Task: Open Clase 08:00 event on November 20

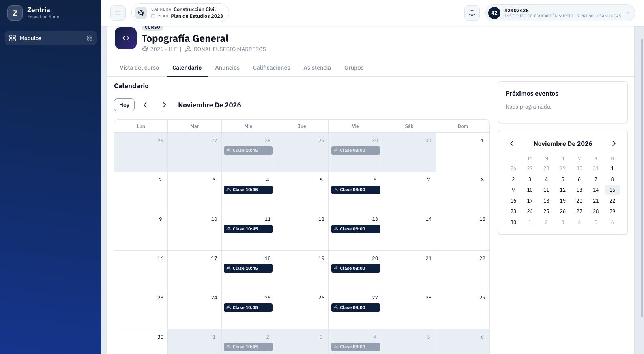Action: [356, 268]
